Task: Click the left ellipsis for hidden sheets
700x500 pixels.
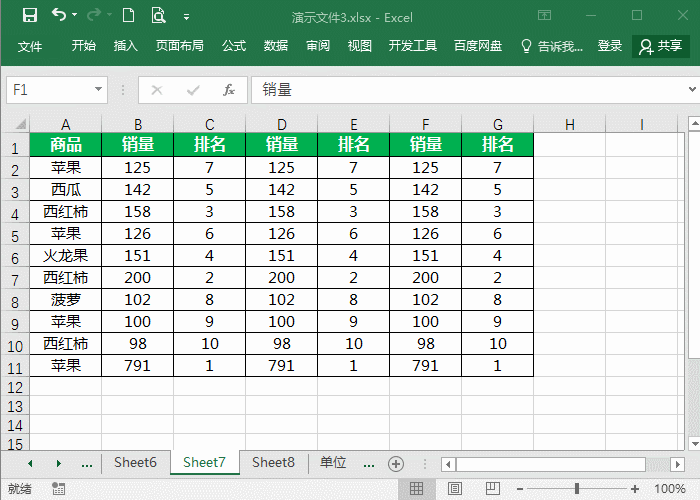Action: [87, 465]
